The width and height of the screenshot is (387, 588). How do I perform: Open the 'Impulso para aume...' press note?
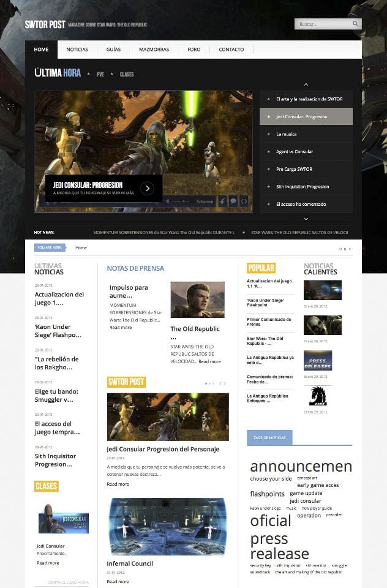[129, 292]
